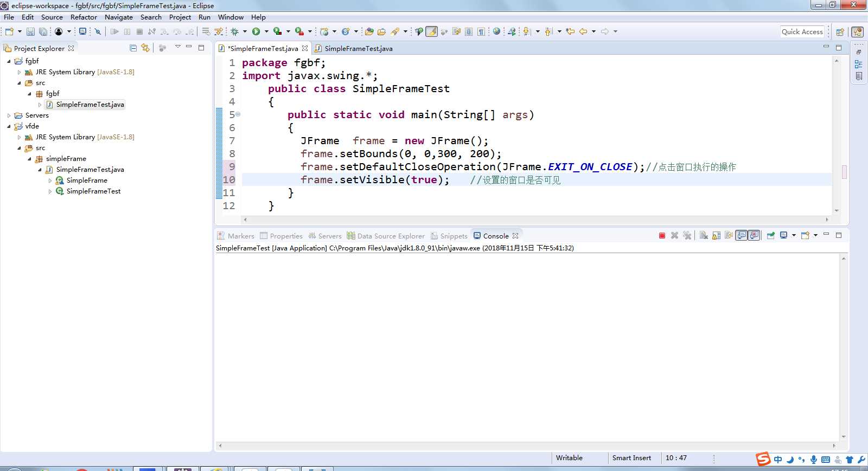Open the New file dropdown arrow
Image resolution: width=868 pixels, height=471 pixels.
pos(20,31)
